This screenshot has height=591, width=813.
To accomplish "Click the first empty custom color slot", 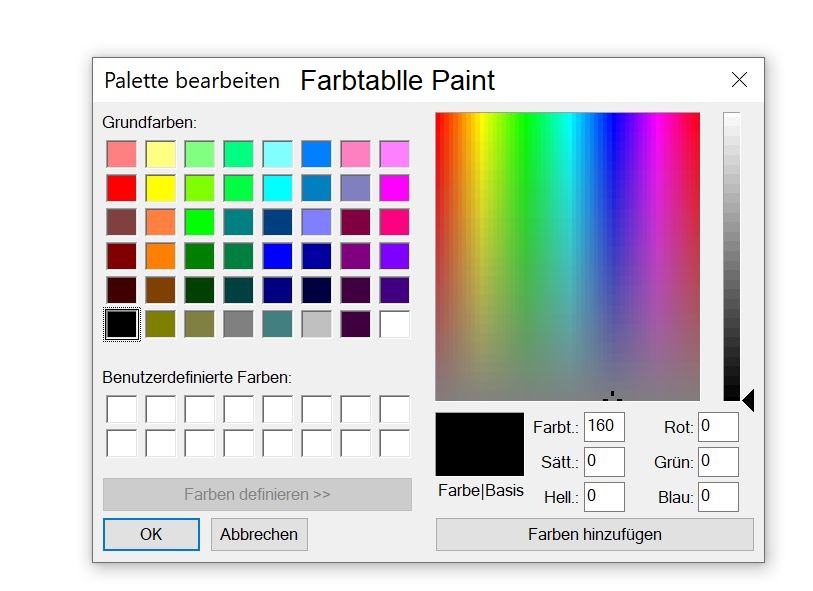I will coord(121,409).
